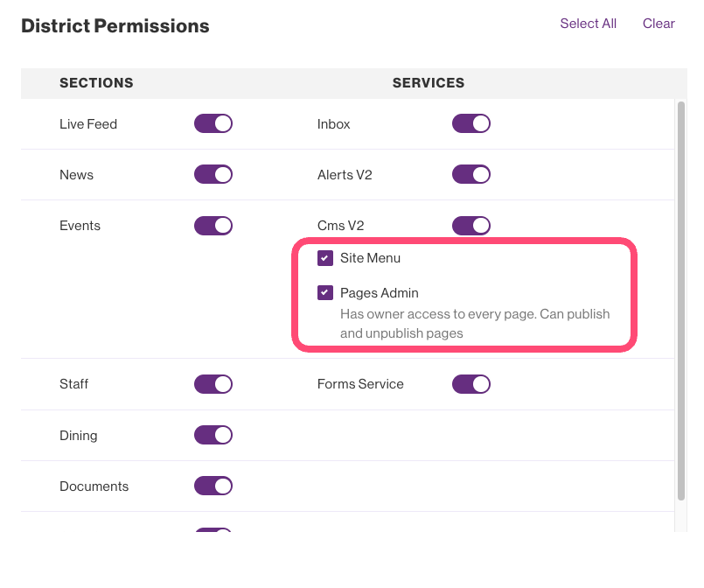Turn off the Alerts V2 service
704x588 pixels.
pos(470,174)
